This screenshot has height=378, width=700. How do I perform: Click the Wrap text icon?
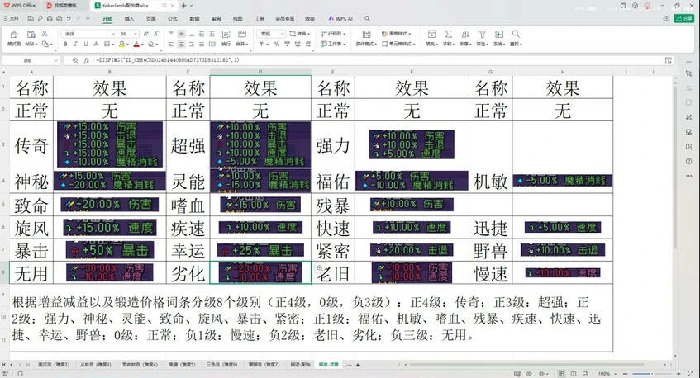[x=226, y=35]
